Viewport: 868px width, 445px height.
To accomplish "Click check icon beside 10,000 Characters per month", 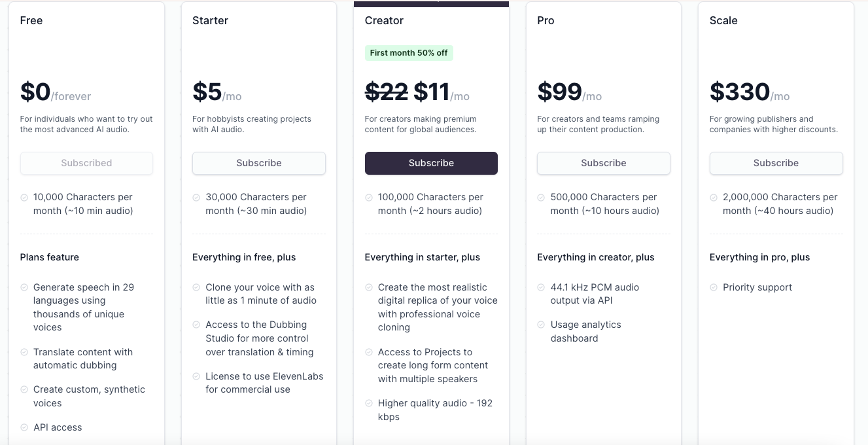I will click(x=24, y=197).
